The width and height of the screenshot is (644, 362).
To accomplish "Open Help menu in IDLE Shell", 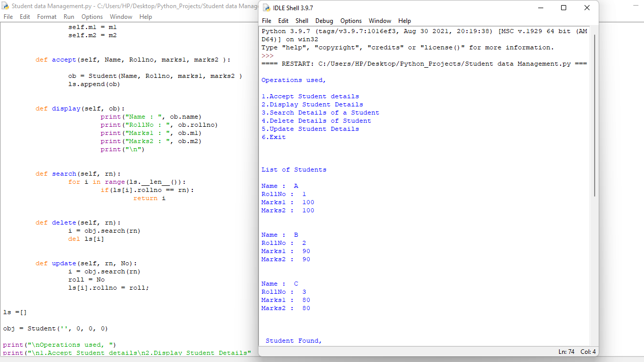I will click(404, 21).
